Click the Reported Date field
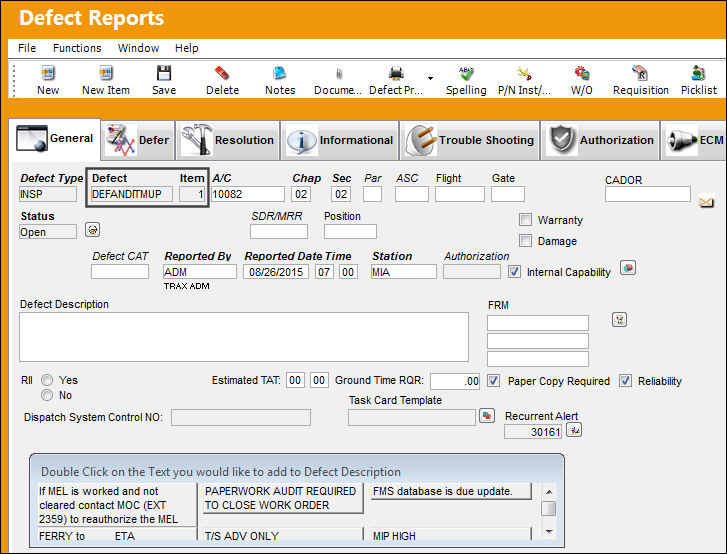Screen dimensions: 727x554 pos(276,271)
